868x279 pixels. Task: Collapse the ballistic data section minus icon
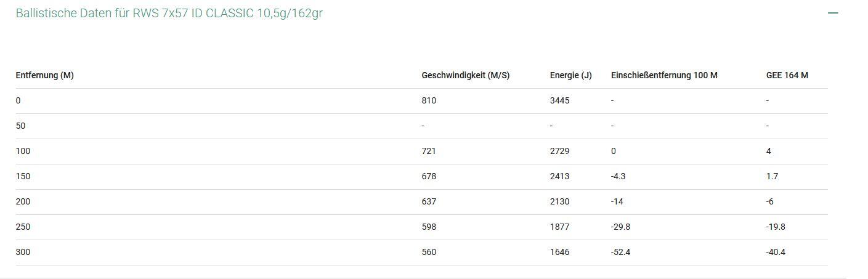833,13
